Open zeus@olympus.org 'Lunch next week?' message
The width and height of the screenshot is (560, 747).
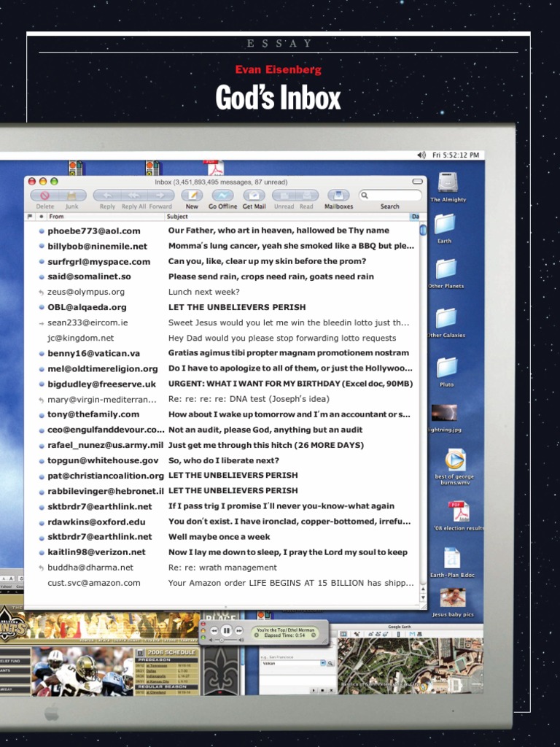tap(223, 292)
